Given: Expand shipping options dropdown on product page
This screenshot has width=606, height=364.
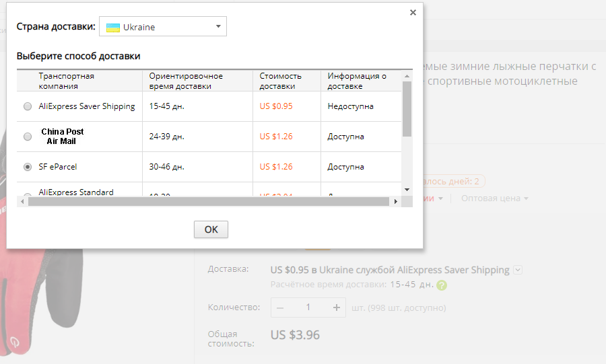Looking at the screenshot, I should (x=518, y=270).
